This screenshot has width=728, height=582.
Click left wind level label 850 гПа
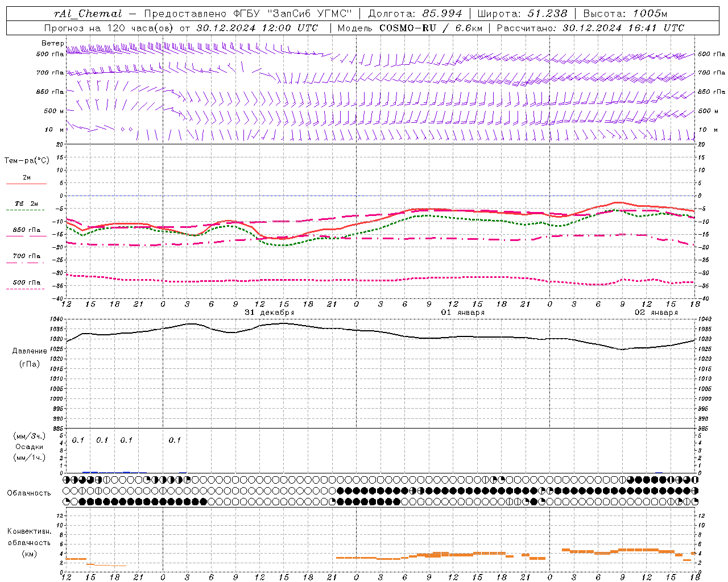pos(50,92)
